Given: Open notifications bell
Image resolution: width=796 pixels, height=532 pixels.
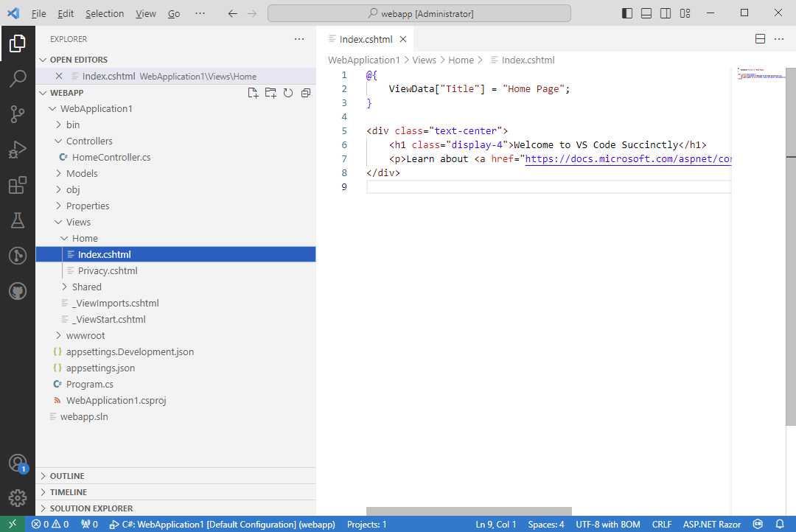Looking at the screenshot, I should (780, 524).
